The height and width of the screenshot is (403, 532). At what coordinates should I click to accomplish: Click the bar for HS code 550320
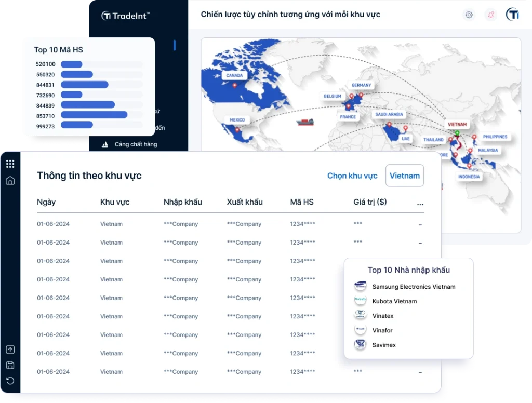[x=77, y=75]
